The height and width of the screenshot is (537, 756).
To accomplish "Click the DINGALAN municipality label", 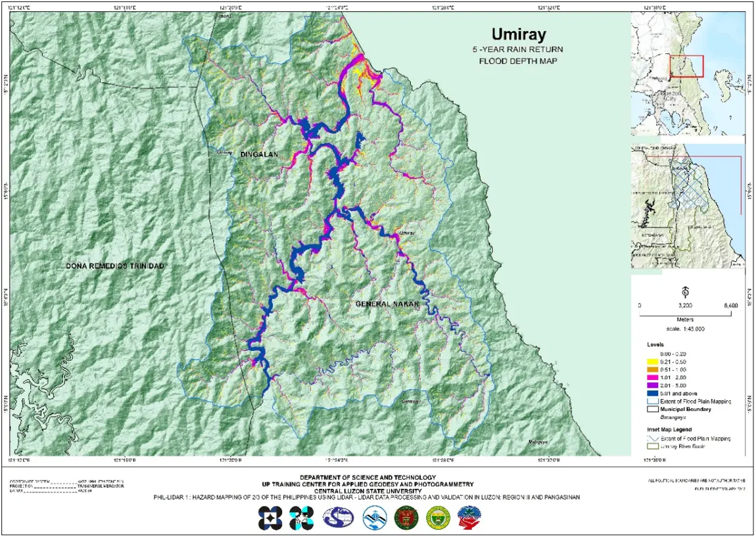I will pos(259,154).
